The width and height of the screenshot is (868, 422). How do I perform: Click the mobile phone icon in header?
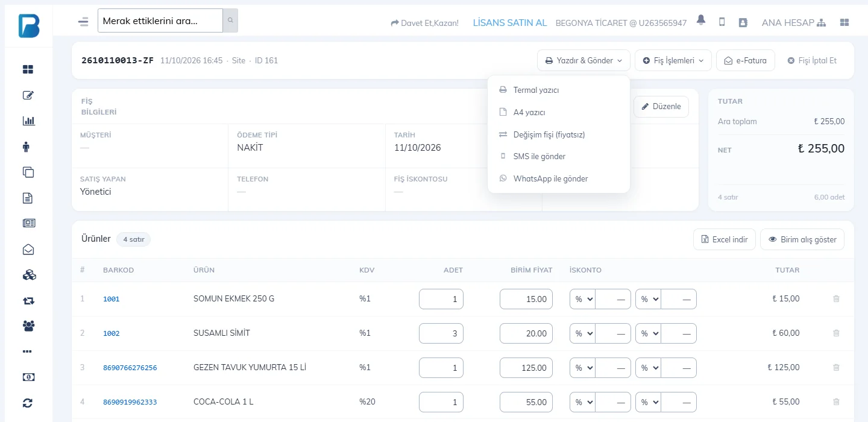(722, 22)
